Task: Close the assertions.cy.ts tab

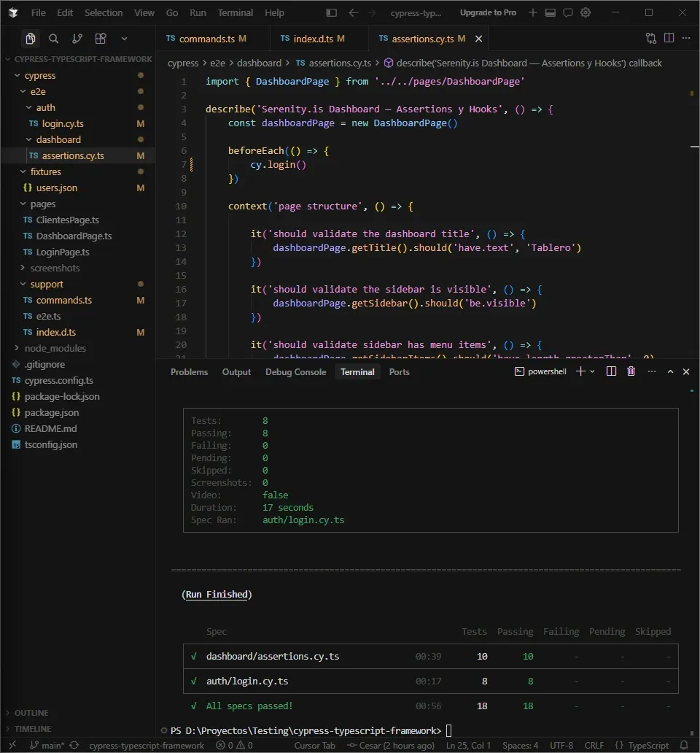Action: click(478, 39)
